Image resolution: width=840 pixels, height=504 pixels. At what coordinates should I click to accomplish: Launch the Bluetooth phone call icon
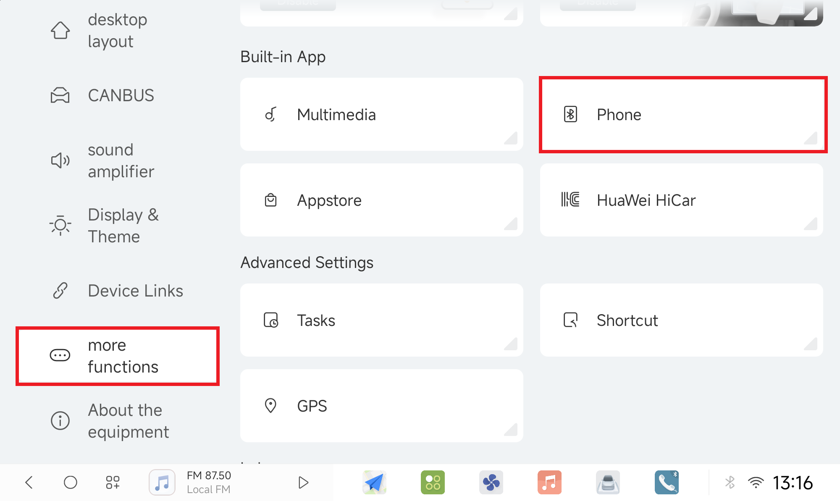click(667, 483)
